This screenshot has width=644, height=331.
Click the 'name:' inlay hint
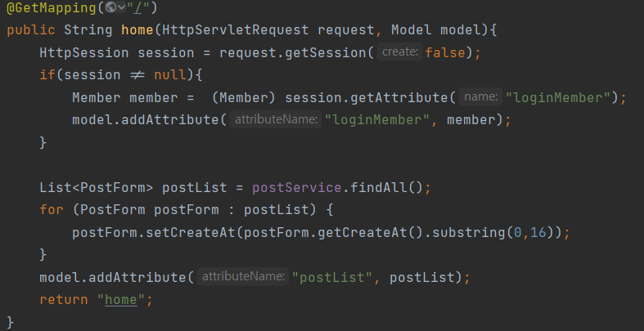tap(480, 97)
